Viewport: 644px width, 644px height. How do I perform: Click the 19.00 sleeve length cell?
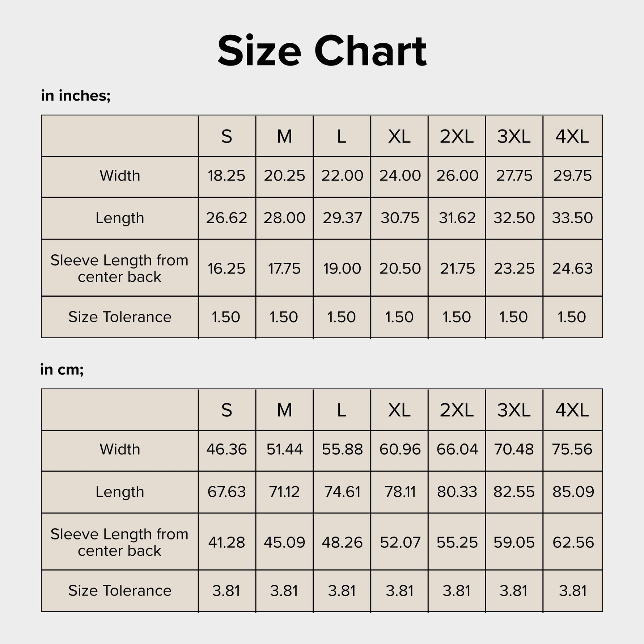pos(342,268)
